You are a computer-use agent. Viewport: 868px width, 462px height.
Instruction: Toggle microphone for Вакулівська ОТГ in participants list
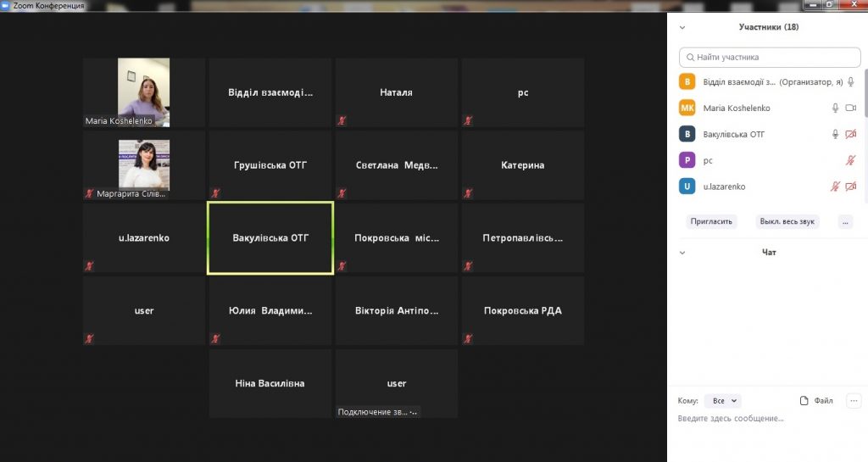coord(835,134)
